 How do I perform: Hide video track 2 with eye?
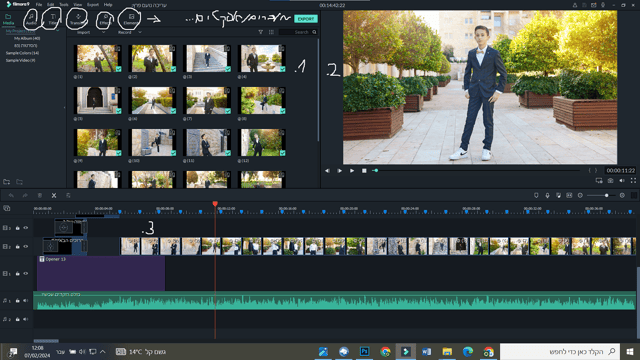pos(26,247)
